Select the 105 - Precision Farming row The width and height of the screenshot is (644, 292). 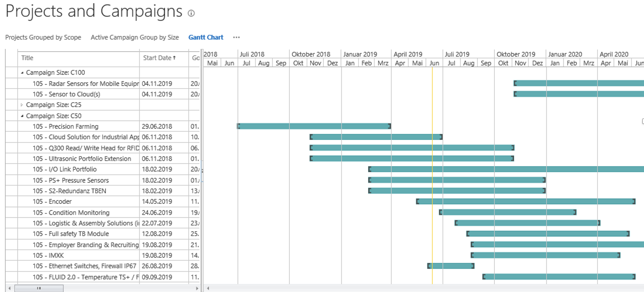(66, 126)
